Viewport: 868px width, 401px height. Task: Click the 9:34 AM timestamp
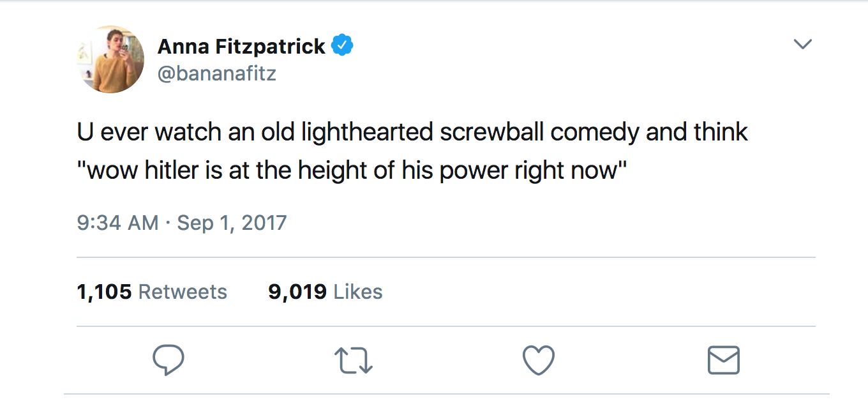click(117, 223)
